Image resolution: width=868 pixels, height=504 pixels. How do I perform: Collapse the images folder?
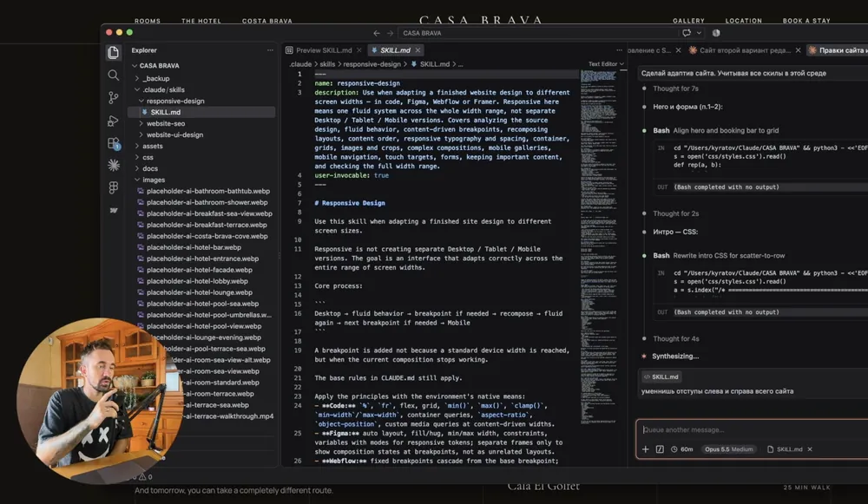tap(137, 180)
